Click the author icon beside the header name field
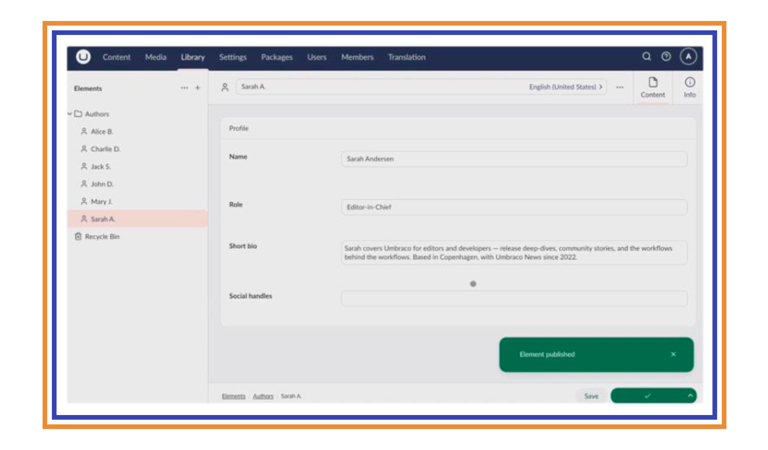 pyautogui.click(x=225, y=87)
